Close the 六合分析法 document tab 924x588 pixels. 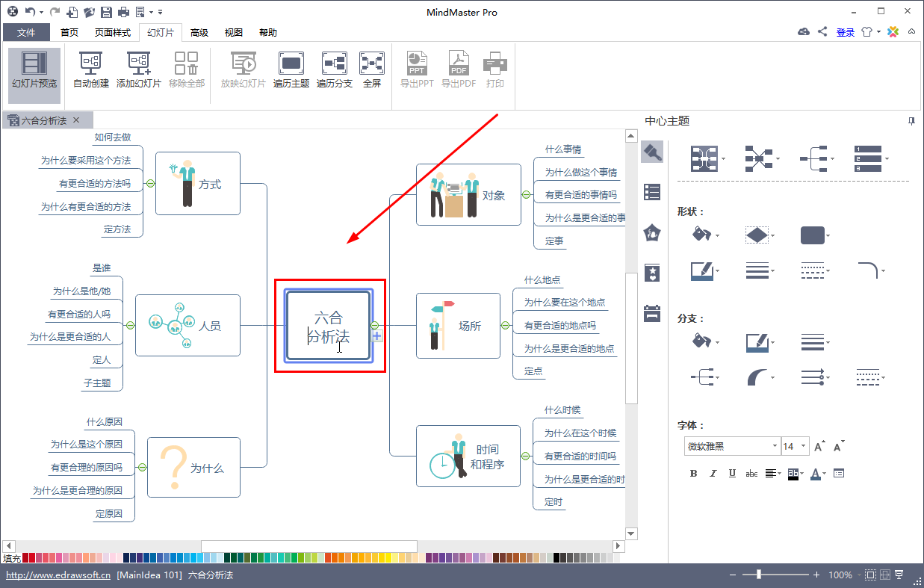coord(78,120)
